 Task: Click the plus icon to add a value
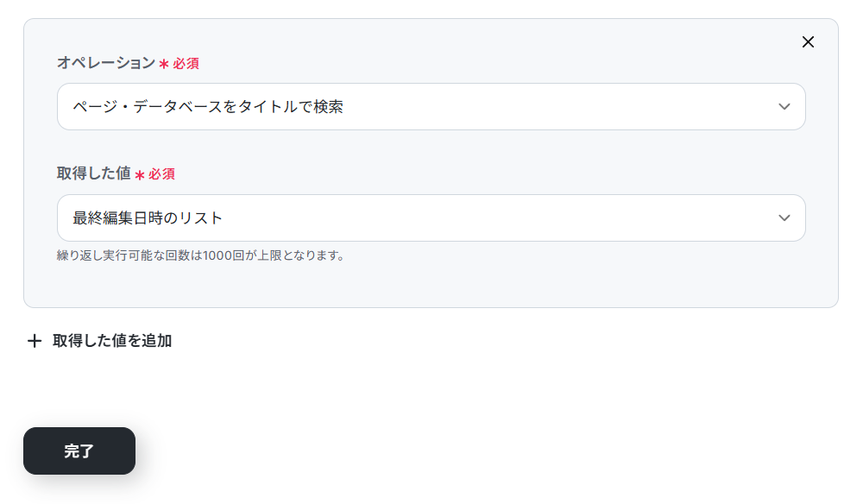[35, 341]
